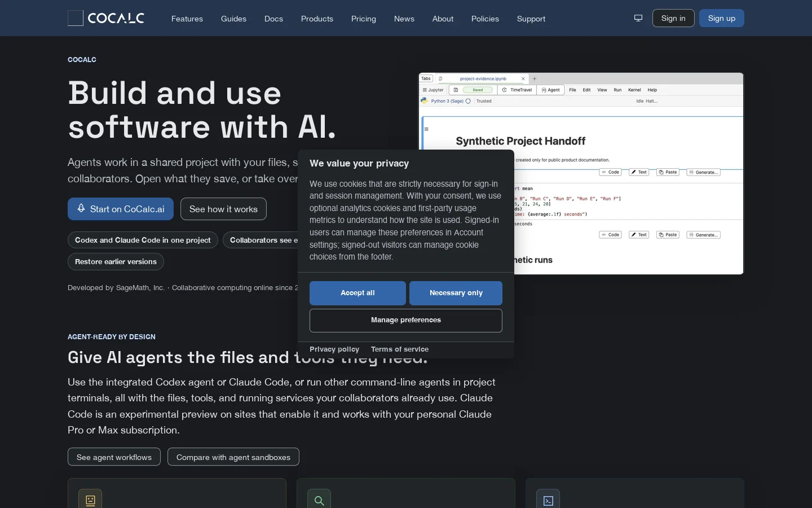Click the terminal prompt icon on third card

[x=548, y=500]
